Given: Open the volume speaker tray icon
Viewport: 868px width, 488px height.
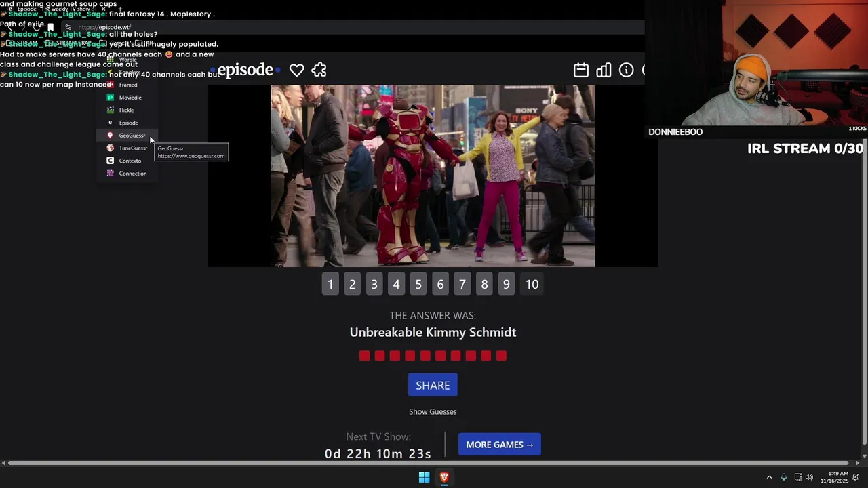Looking at the screenshot, I should 809,477.
